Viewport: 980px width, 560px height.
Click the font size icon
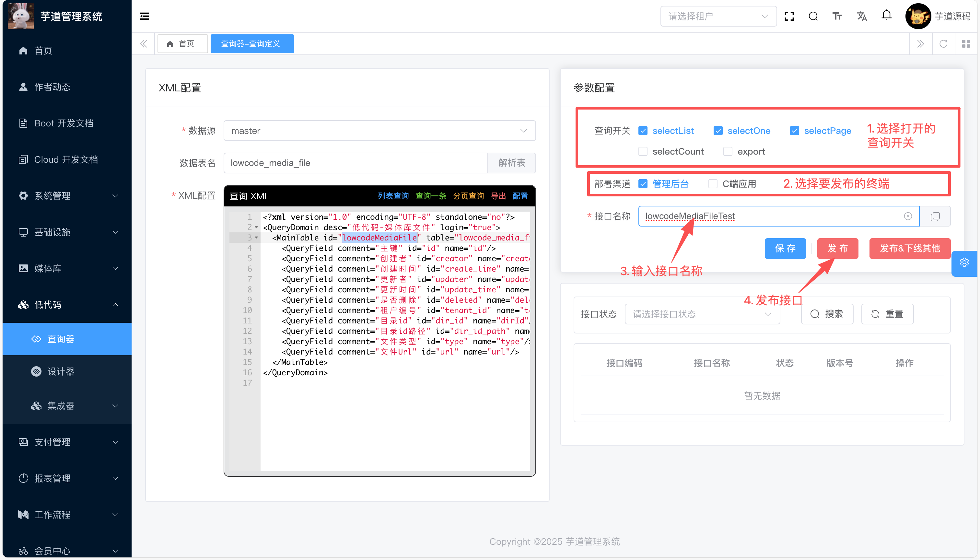pyautogui.click(x=837, y=16)
